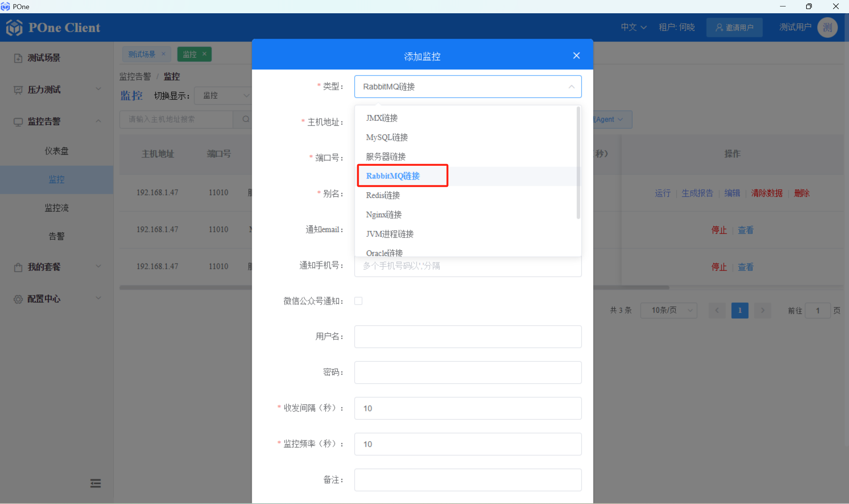Screen dimensions: 849x504
Task: Click the 压力测试 sidebar icon
Action: 18,90
